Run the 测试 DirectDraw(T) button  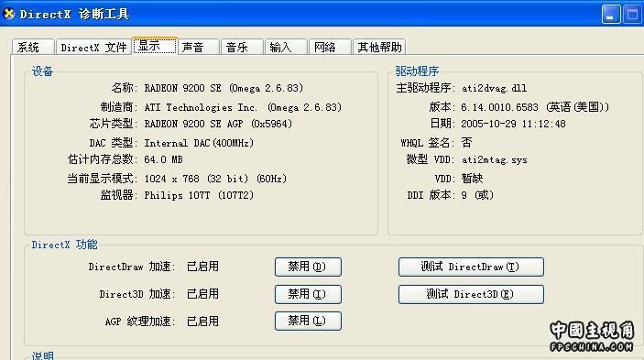click(x=471, y=267)
